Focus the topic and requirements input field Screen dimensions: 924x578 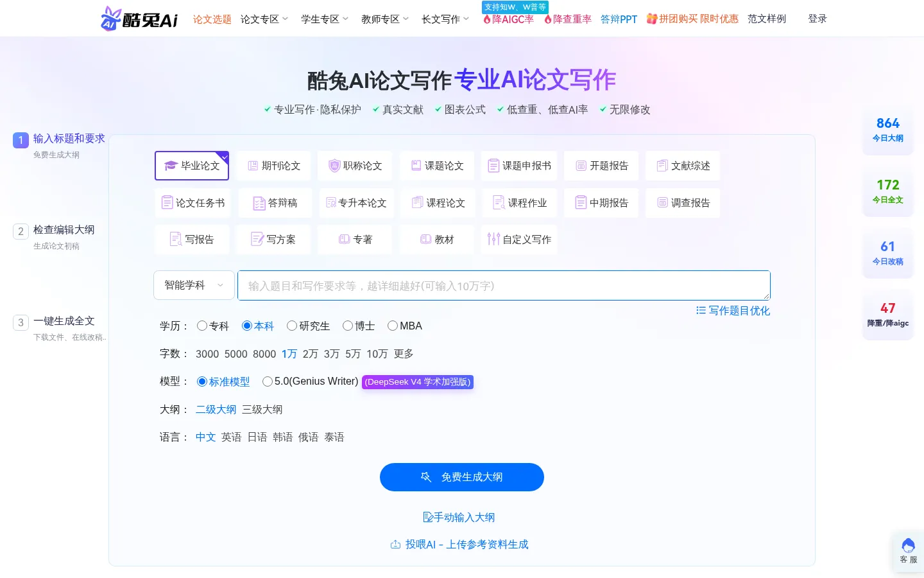tap(504, 285)
